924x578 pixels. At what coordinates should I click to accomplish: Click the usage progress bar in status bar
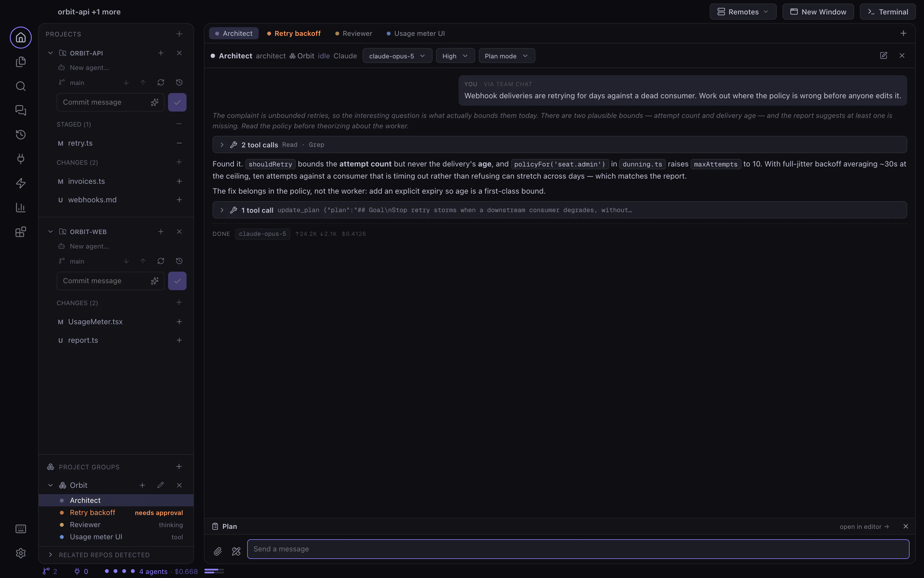pyautogui.click(x=214, y=571)
